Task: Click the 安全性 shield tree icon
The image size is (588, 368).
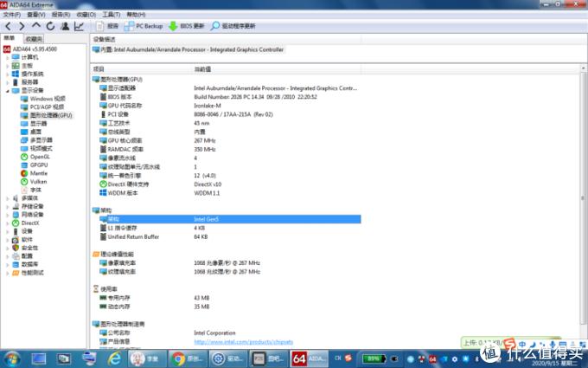Action: (16, 248)
